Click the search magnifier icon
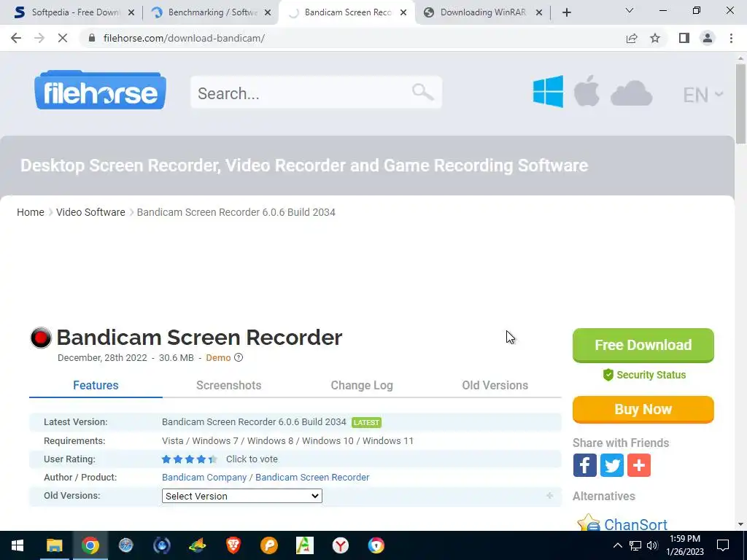Screen dimensions: 747x560 [422, 92]
